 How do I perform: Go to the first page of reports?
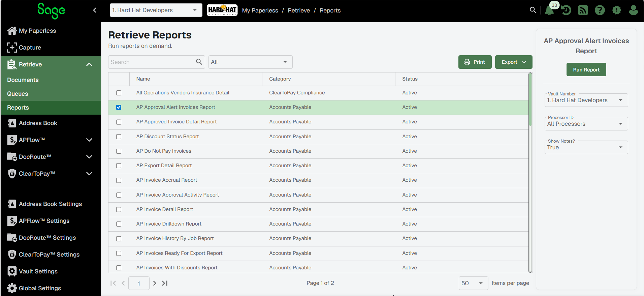[113, 283]
